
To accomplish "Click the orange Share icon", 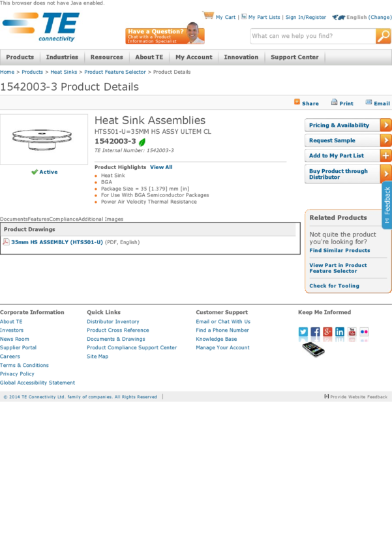I will coord(297,102).
